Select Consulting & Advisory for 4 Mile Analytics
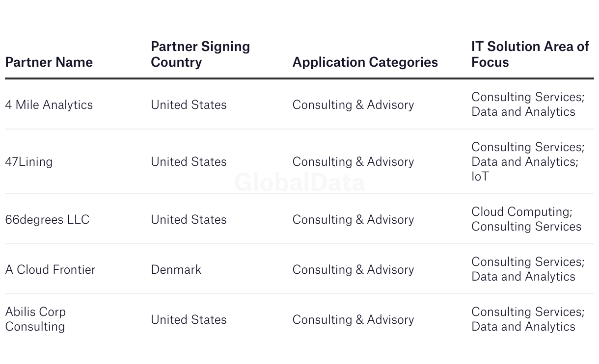Viewport: 599px width, 364px height. [x=353, y=105]
